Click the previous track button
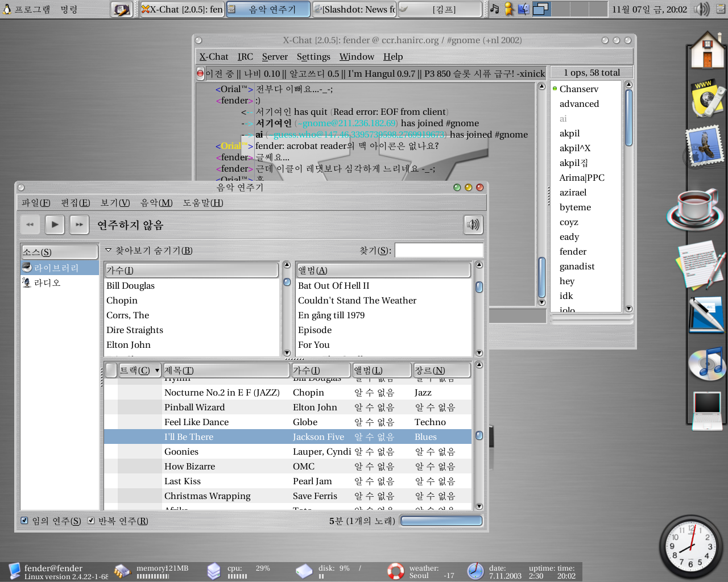Viewport: 728px width, 582px height. pos(30,225)
